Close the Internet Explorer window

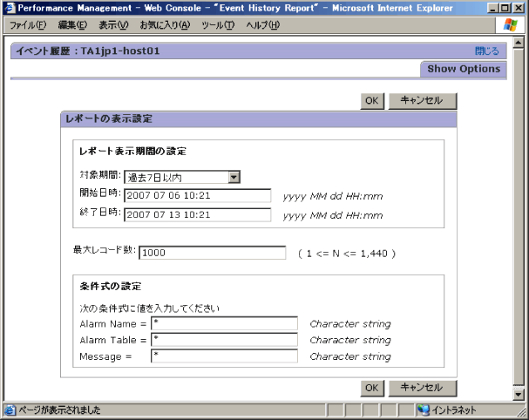(519, 8)
